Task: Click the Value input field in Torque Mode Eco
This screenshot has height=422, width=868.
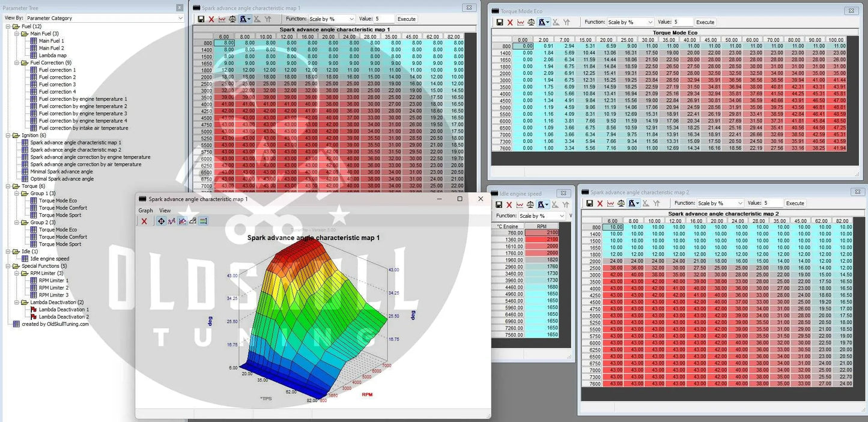Action: tap(682, 22)
